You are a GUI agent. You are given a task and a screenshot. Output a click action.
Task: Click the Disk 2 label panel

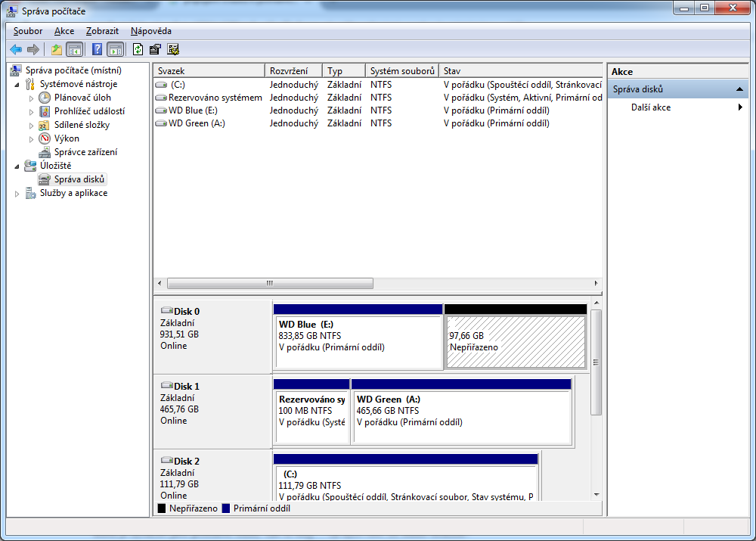(x=212, y=476)
